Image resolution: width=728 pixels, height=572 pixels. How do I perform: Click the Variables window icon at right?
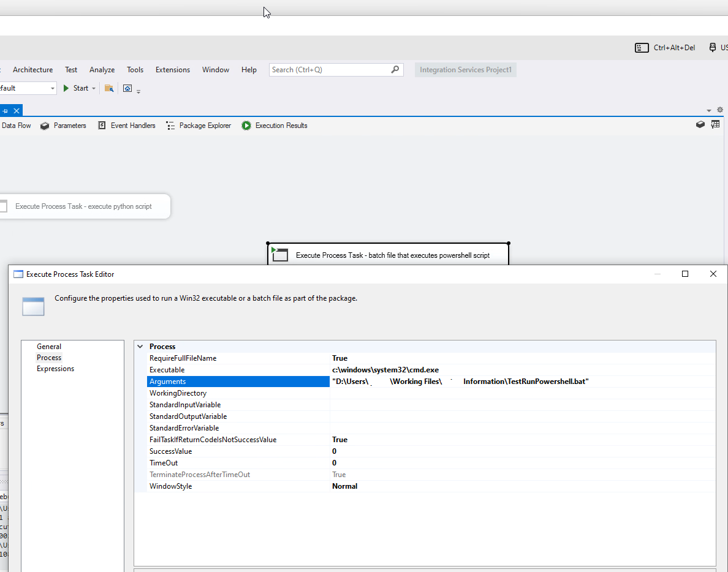click(715, 124)
